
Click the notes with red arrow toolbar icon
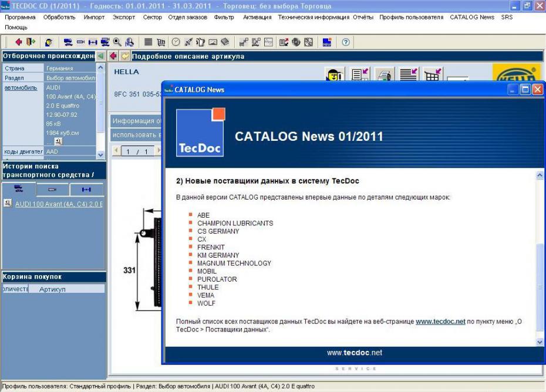point(284,42)
